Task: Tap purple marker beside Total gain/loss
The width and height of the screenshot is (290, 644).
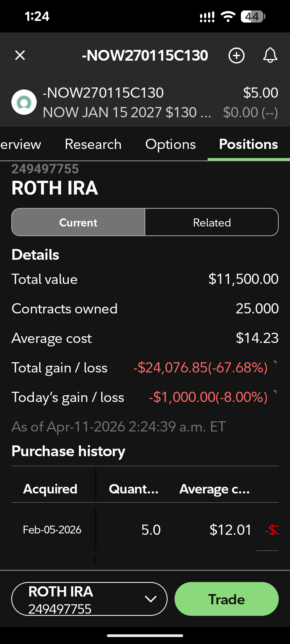Action: pyautogui.click(x=275, y=363)
